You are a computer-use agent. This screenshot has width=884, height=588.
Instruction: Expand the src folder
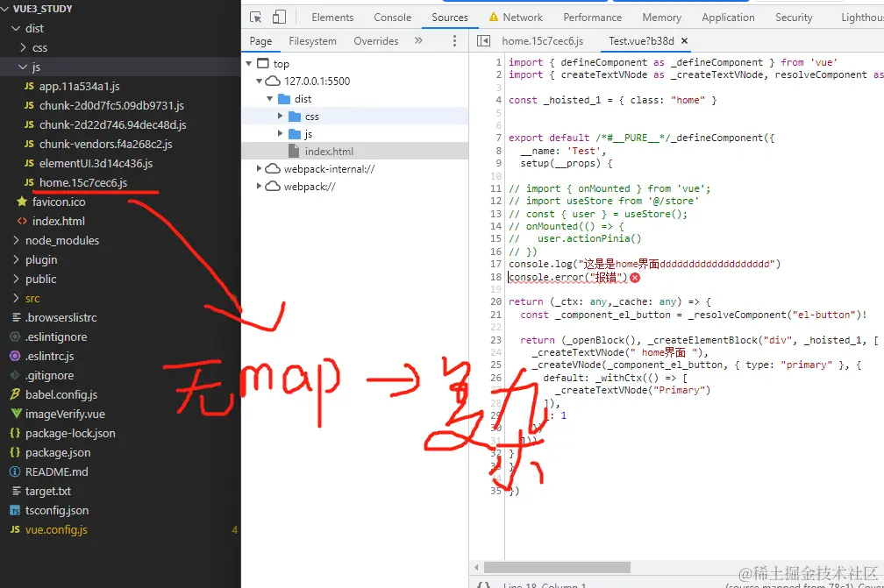[16, 298]
